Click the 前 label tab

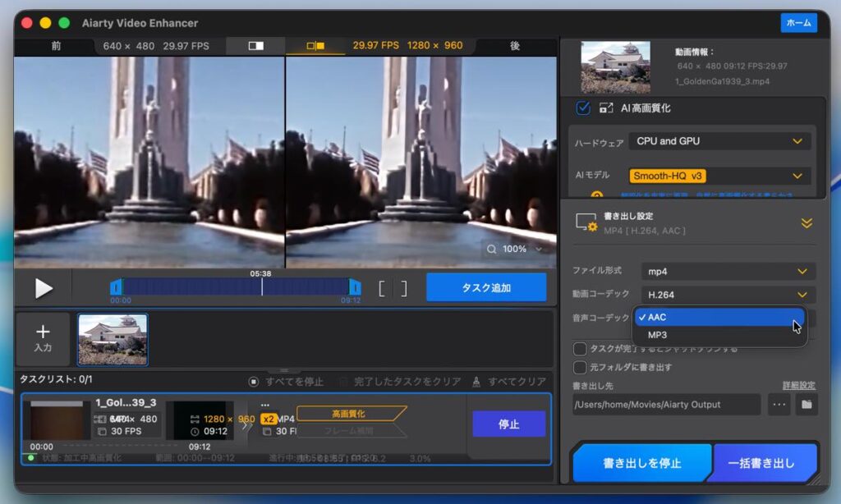pyautogui.click(x=56, y=46)
